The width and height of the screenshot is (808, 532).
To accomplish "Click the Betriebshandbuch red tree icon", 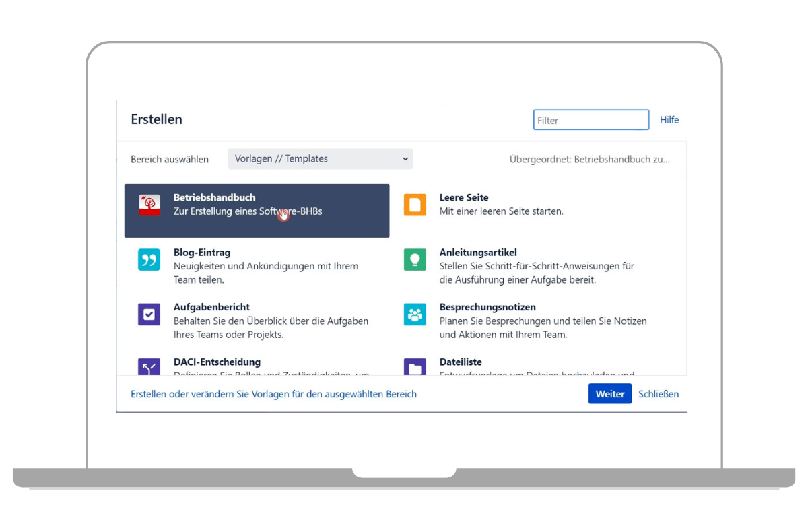I will 149,205.
